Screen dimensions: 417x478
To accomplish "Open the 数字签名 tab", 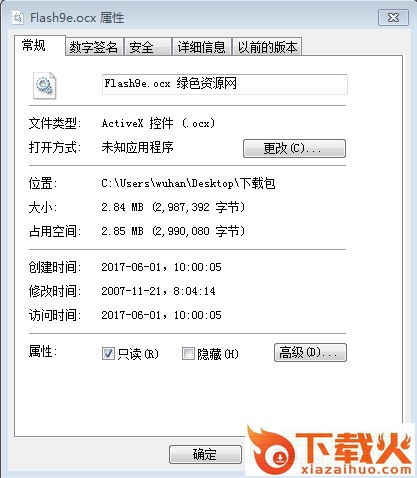I will 94,47.
